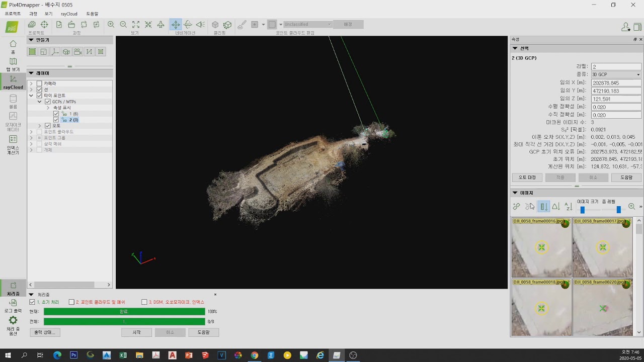Select the airplane view icon in toolbar
This screenshot has width=644, height=362.
click(161, 25)
